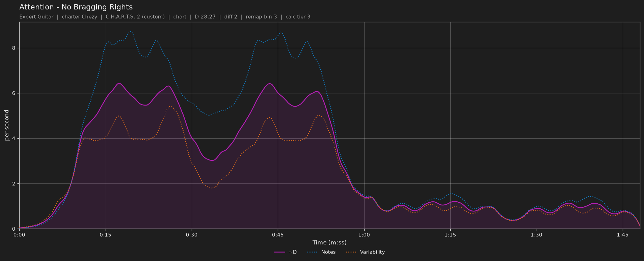Click the x-axis tick label 1:45

coord(622,235)
